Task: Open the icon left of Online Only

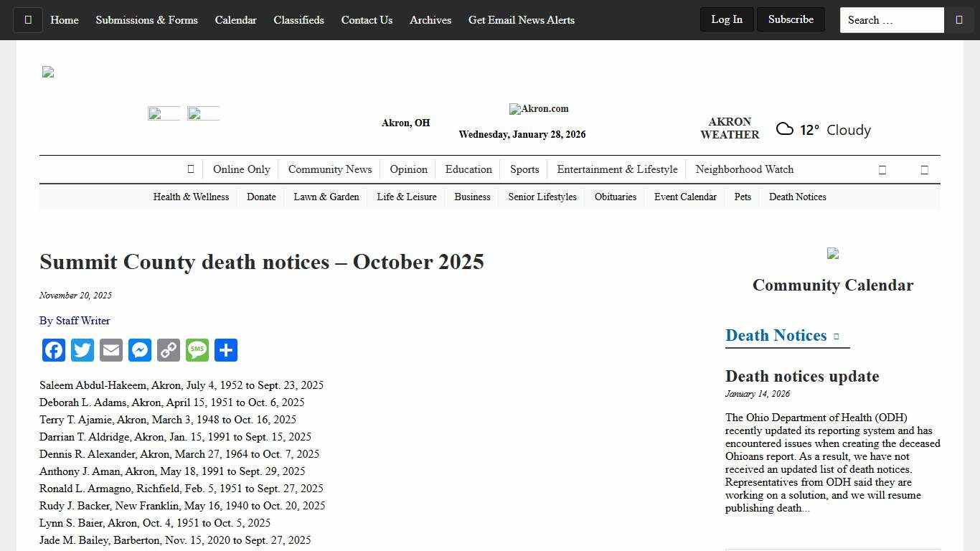Action: pyautogui.click(x=191, y=169)
